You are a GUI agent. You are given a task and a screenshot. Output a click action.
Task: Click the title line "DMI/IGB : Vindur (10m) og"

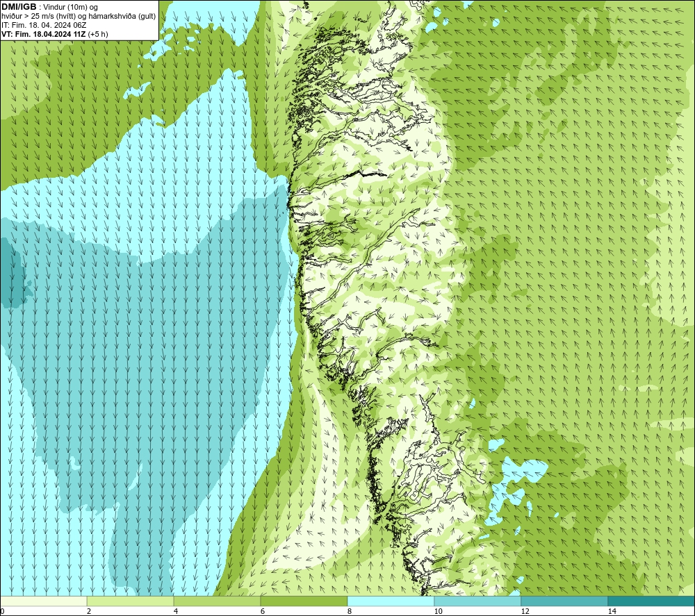pyautogui.click(x=49, y=7)
